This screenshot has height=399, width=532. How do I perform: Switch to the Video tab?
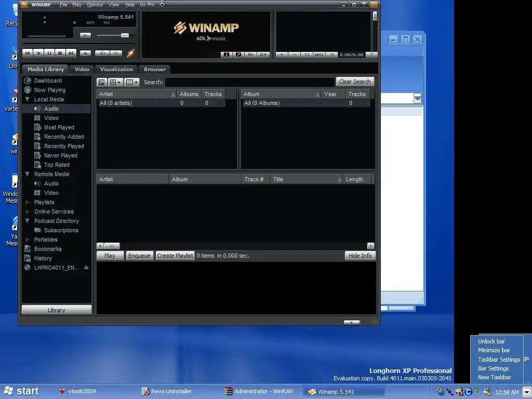tap(82, 69)
